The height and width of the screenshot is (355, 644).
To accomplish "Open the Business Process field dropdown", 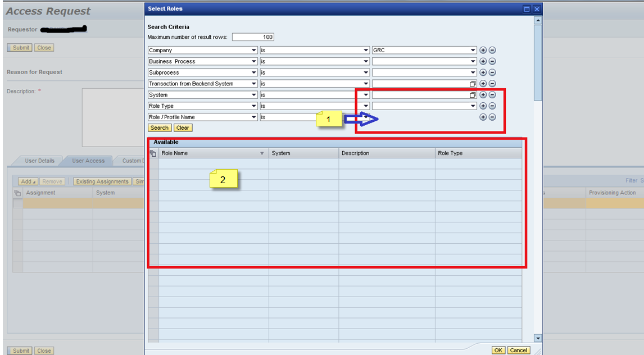I will coord(254,61).
